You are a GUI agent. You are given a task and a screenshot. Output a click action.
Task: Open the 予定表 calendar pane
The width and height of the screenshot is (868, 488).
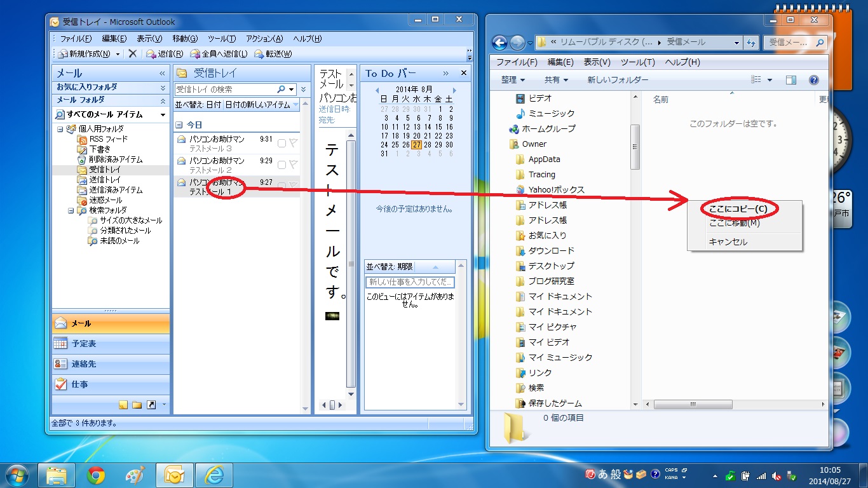[111, 344]
